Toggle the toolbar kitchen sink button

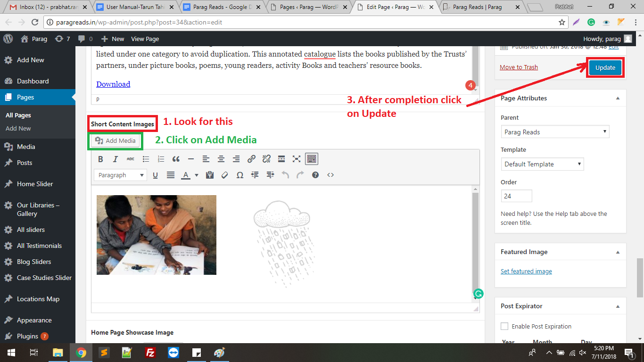pyautogui.click(x=311, y=159)
